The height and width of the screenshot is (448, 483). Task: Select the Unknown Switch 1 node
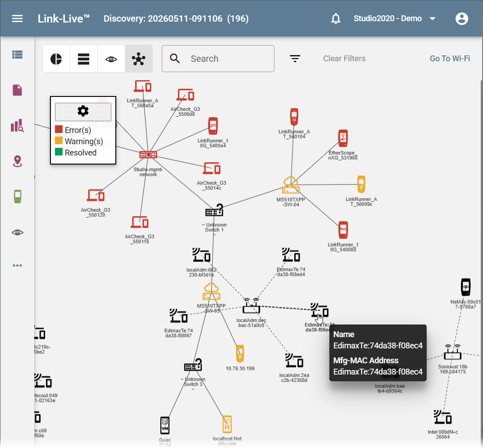214,210
